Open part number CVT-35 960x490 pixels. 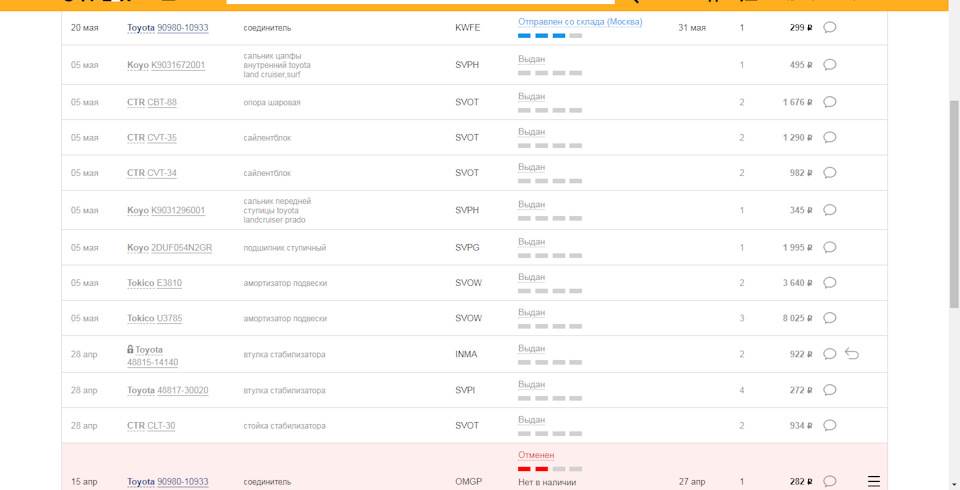click(162, 138)
